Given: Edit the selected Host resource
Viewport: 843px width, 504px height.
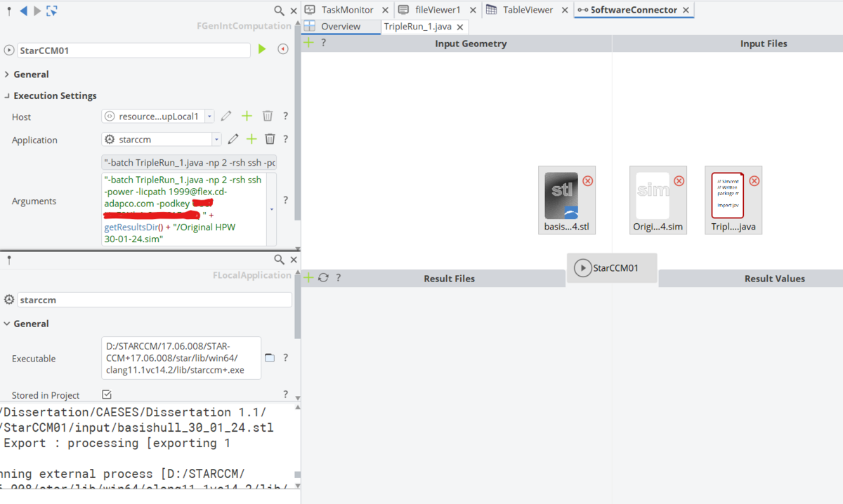Looking at the screenshot, I should point(226,116).
